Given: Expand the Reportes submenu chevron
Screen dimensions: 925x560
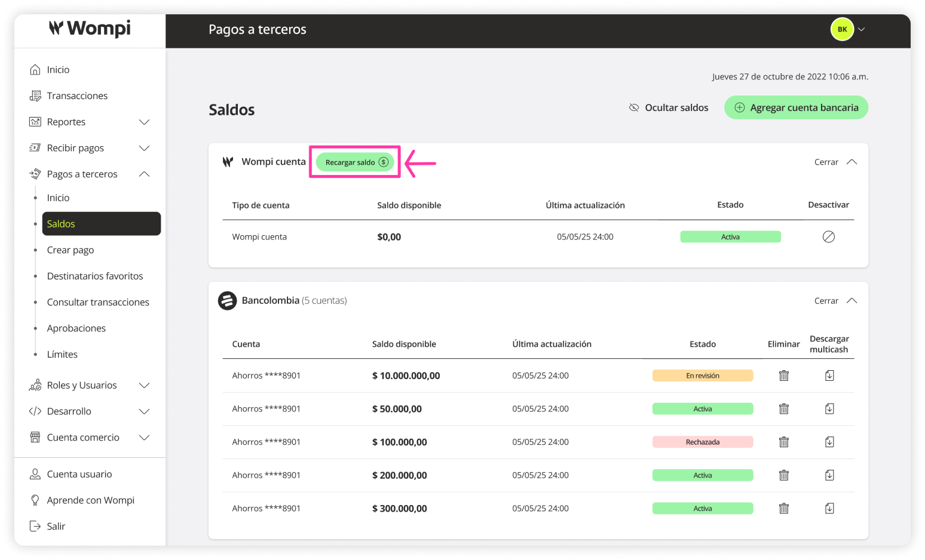Looking at the screenshot, I should click(144, 122).
